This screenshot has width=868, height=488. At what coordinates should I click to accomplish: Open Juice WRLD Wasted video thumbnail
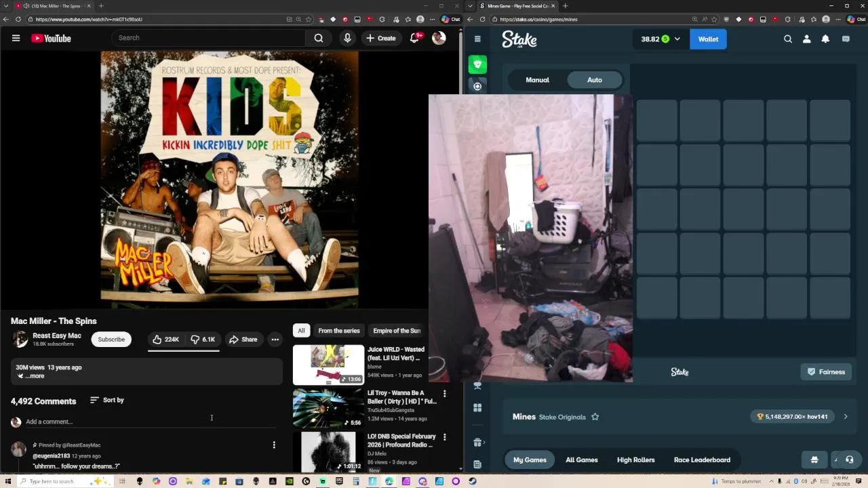(328, 365)
